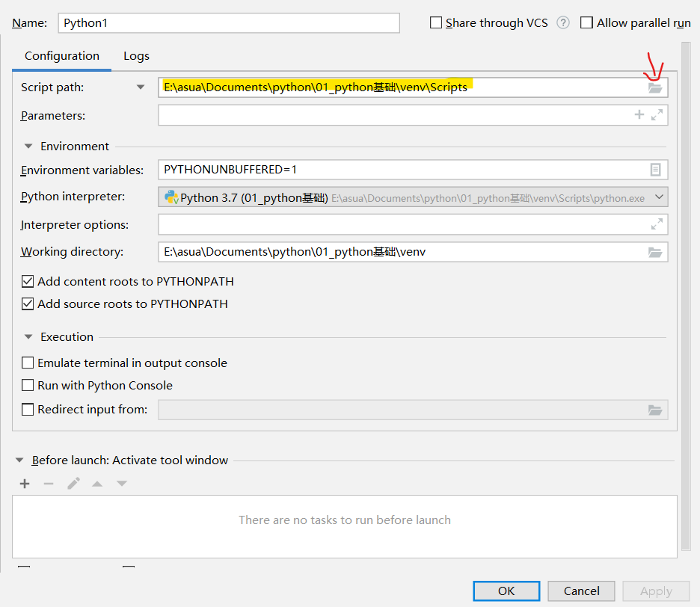Viewport: 700px width, 607px height.
Task: Open Script path type dropdown arrow
Action: click(x=141, y=87)
